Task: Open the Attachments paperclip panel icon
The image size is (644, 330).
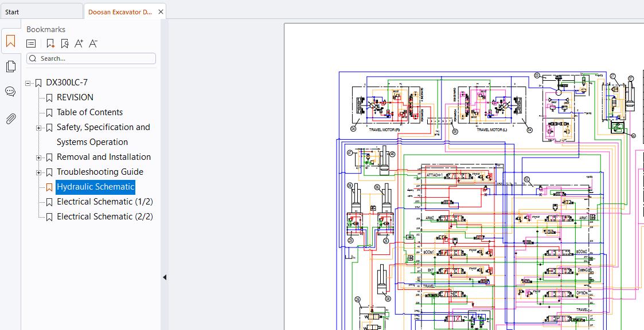Action: click(x=11, y=119)
